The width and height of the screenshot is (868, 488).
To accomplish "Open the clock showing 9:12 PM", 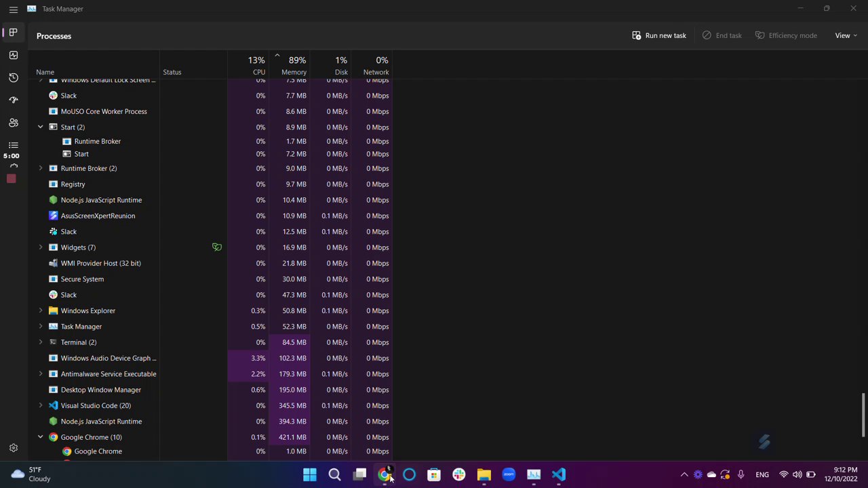I will (841, 474).
